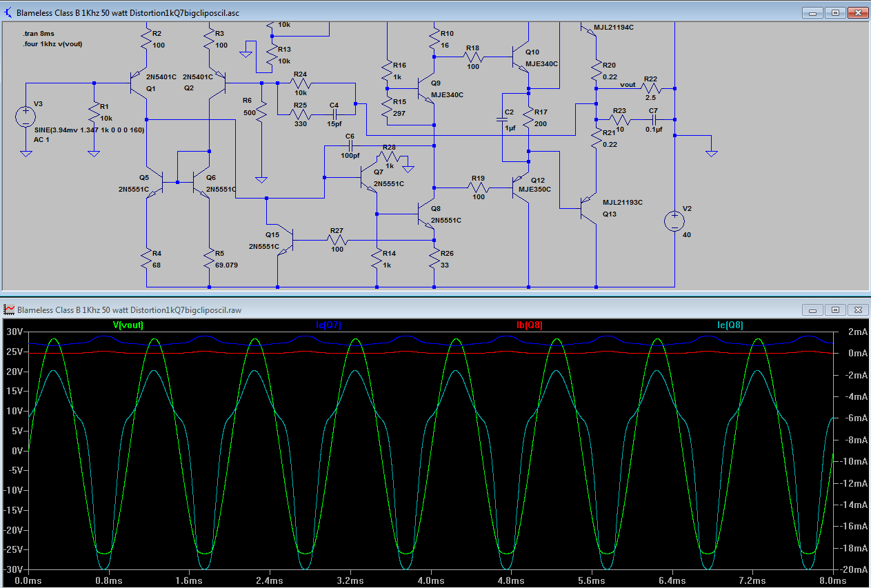Screen dimensions: 871x588
Task: Click the R14 resistor label
Action: (x=390, y=253)
